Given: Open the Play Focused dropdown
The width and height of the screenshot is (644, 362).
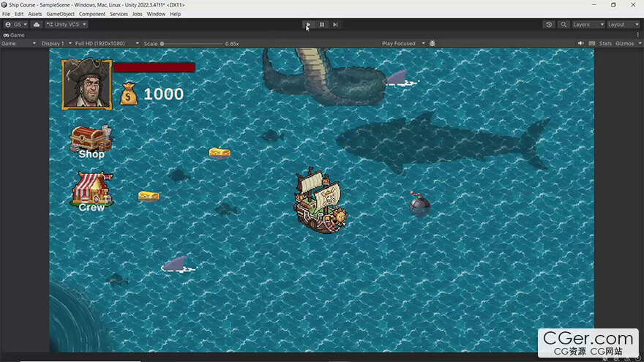Looking at the screenshot, I should pos(403,43).
